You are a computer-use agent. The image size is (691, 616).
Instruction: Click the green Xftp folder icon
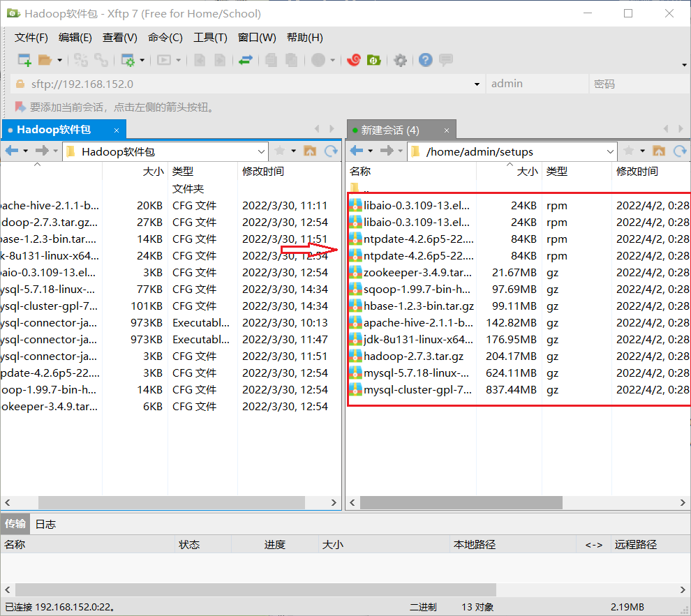[x=373, y=60]
